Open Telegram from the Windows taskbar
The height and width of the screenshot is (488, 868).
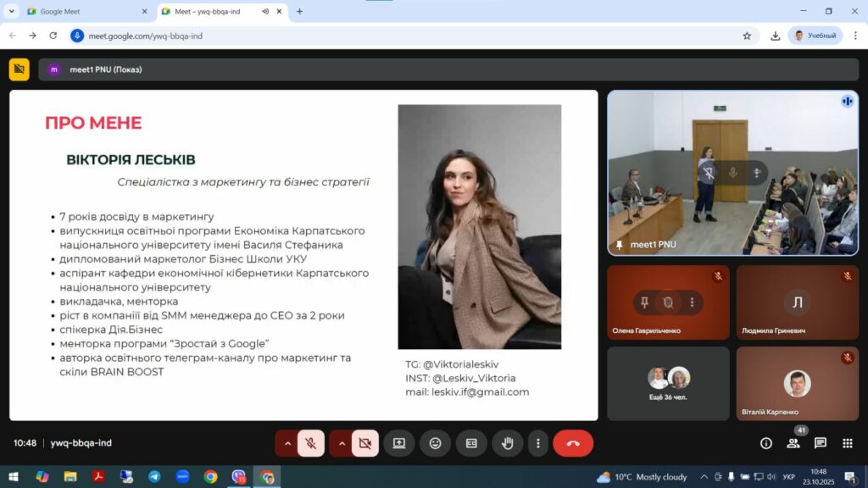[x=154, y=477]
